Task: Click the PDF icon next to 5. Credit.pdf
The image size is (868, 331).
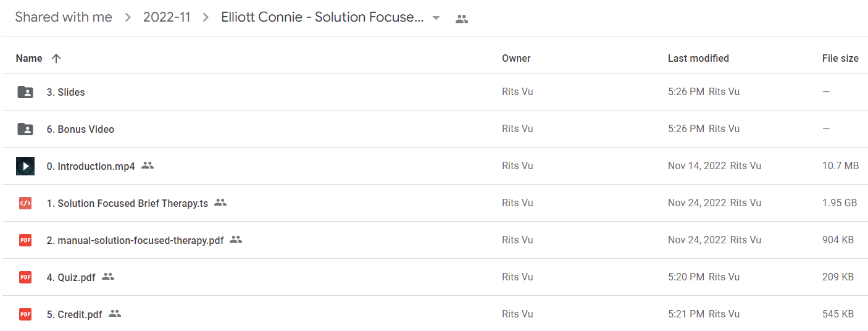Action: pos(25,314)
